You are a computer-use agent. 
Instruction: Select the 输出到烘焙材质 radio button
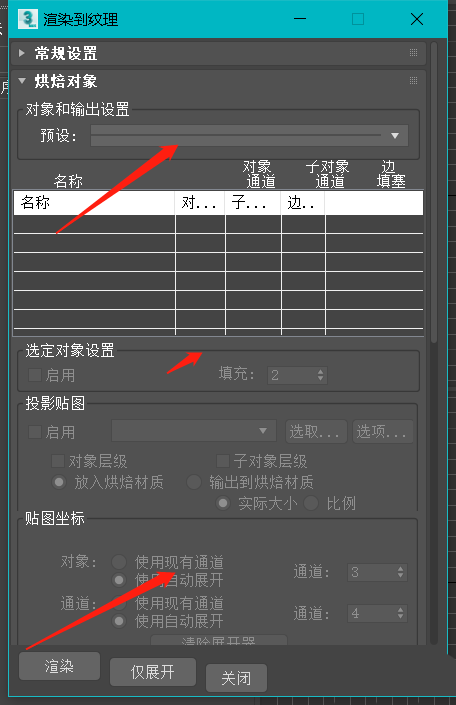pyautogui.click(x=194, y=482)
